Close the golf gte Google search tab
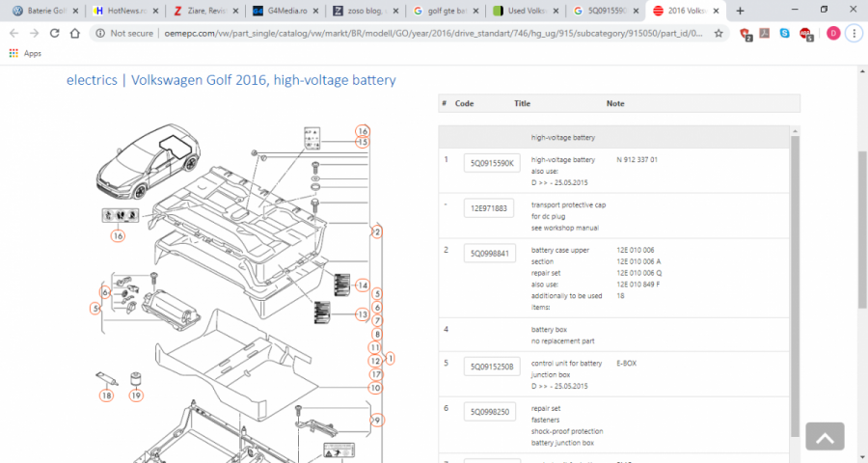The width and height of the screenshot is (868, 463). coord(474,11)
